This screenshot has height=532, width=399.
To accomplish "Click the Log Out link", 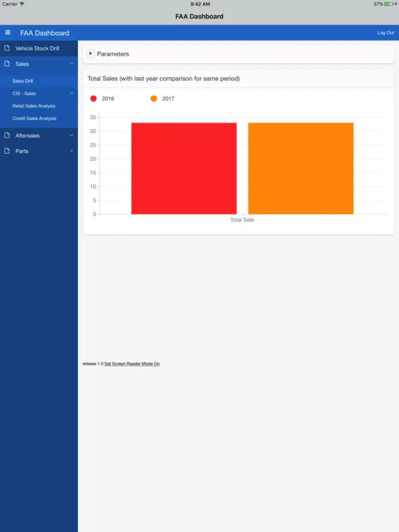I will point(385,32).
